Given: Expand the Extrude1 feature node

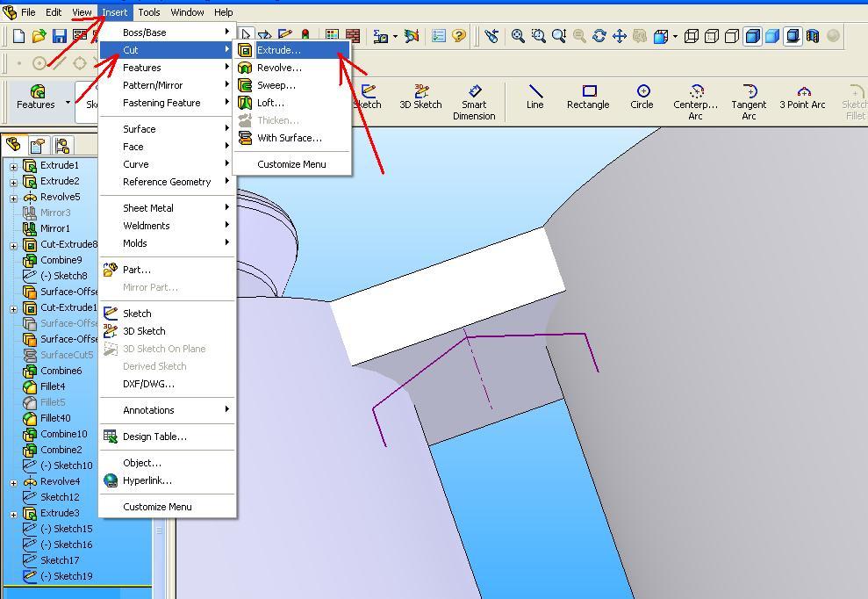Looking at the screenshot, I should [11, 165].
